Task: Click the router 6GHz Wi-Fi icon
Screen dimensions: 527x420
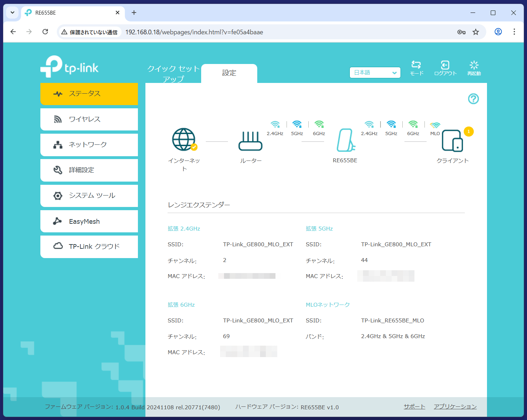Action: click(319, 124)
